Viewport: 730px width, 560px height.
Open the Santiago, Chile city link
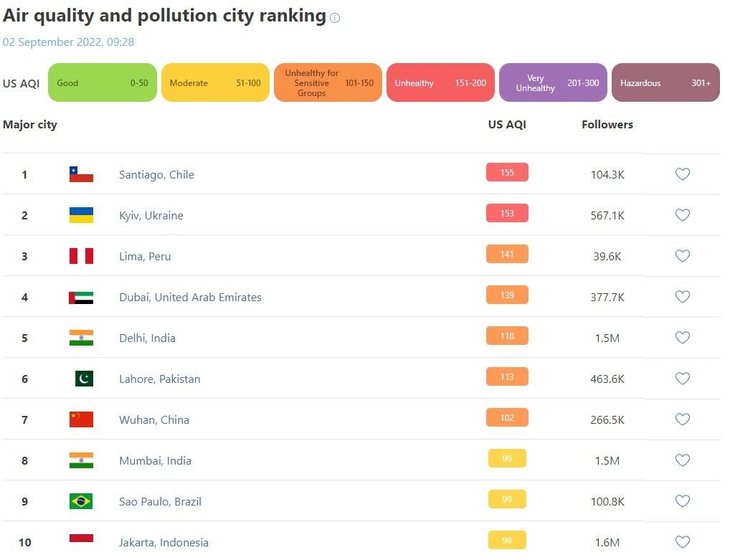pos(156,174)
